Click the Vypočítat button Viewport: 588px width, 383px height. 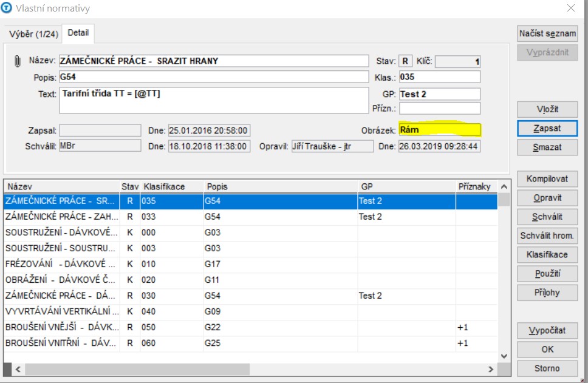pyautogui.click(x=547, y=331)
